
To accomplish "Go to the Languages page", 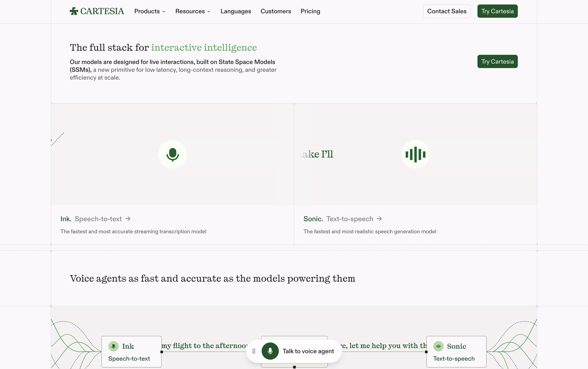I will (x=236, y=11).
